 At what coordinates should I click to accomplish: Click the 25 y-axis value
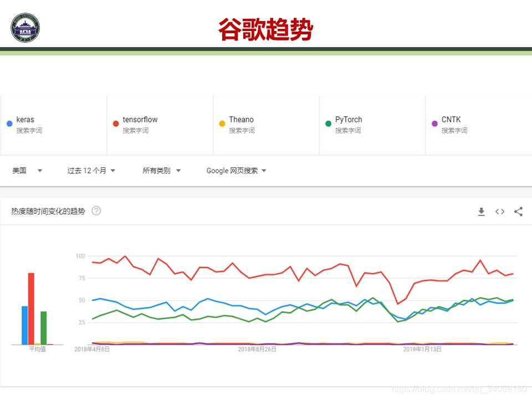tap(82, 323)
